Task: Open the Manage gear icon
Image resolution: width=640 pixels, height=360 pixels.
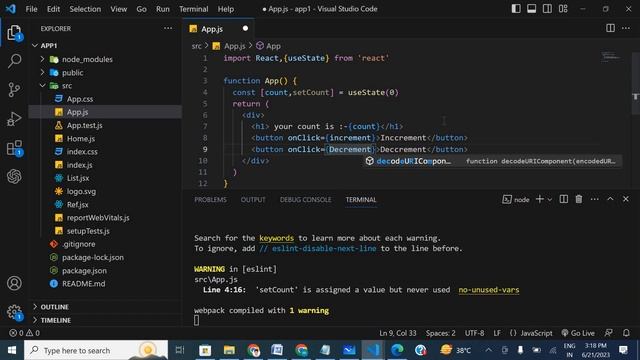Action: click(x=14, y=312)
